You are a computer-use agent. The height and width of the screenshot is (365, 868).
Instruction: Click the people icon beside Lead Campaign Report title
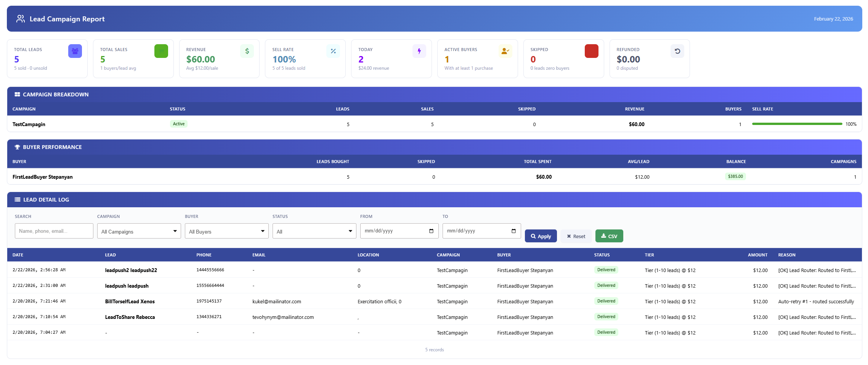[x=20, y=18]
